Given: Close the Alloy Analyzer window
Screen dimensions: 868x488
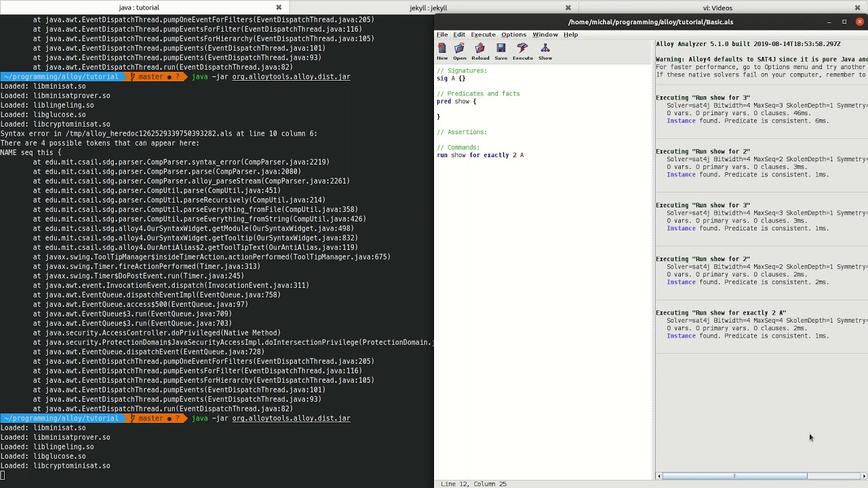Looking at the screenshot, I should pyautogui.click(x=859, y=22).
